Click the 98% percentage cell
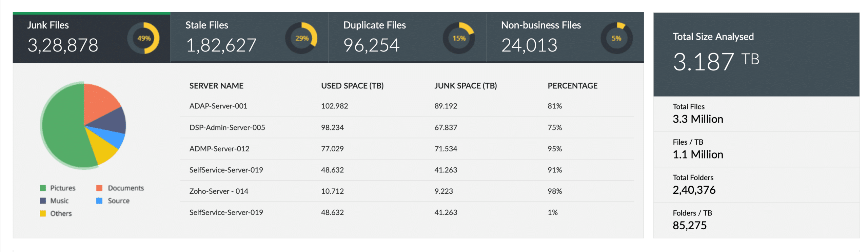Screen dimensions: 868x252 click(555, 191)
